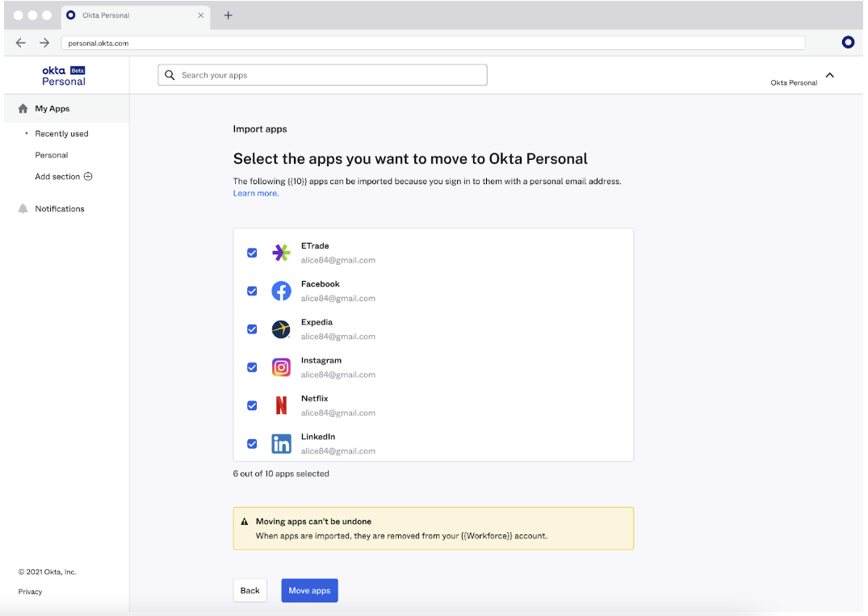The image size is (868, 616).
Task: Deselect the Facebook checkbox
Action: (252, 291)
